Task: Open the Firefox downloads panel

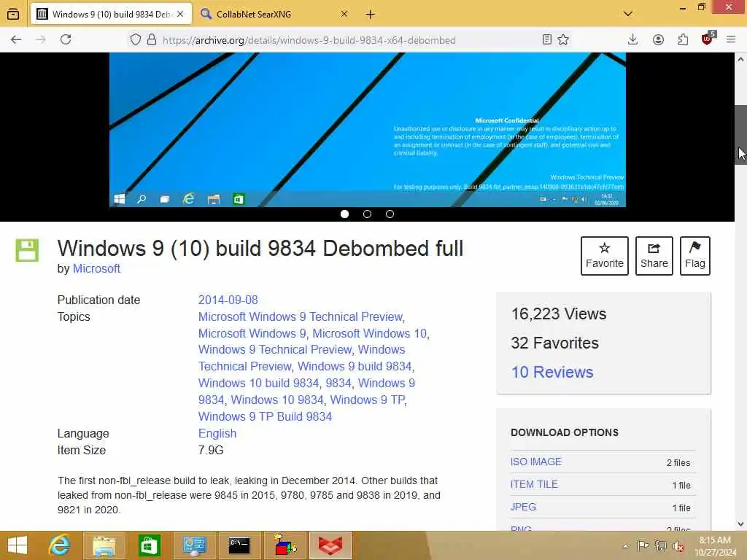Action: tap(632, 39)
